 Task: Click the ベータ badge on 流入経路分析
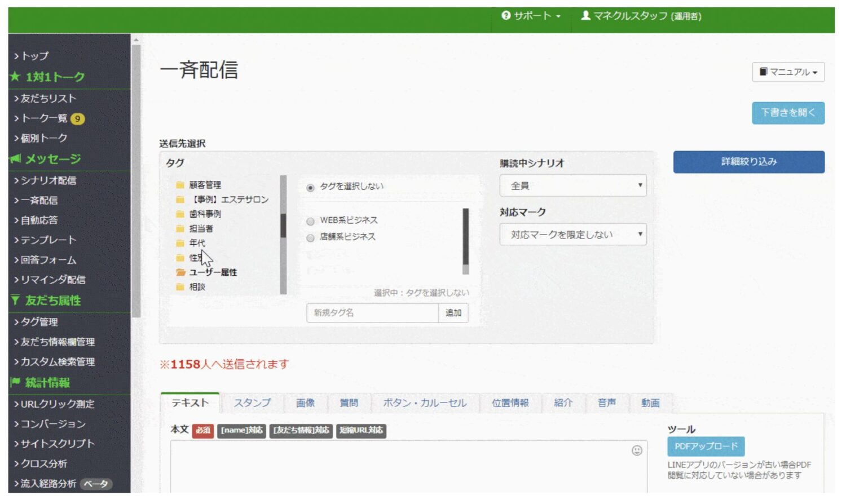[x=96, y=484]
